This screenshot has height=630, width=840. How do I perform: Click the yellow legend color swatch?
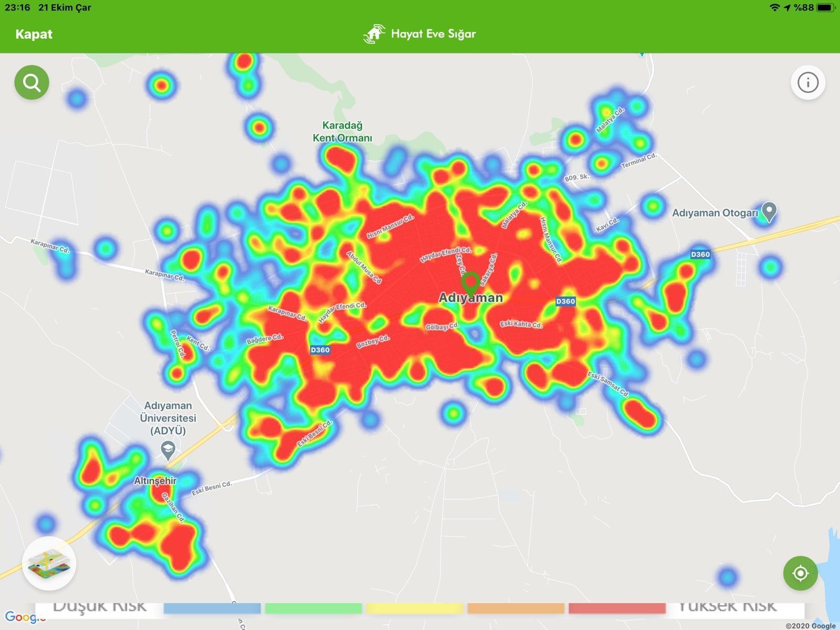[x=415, y=608]
